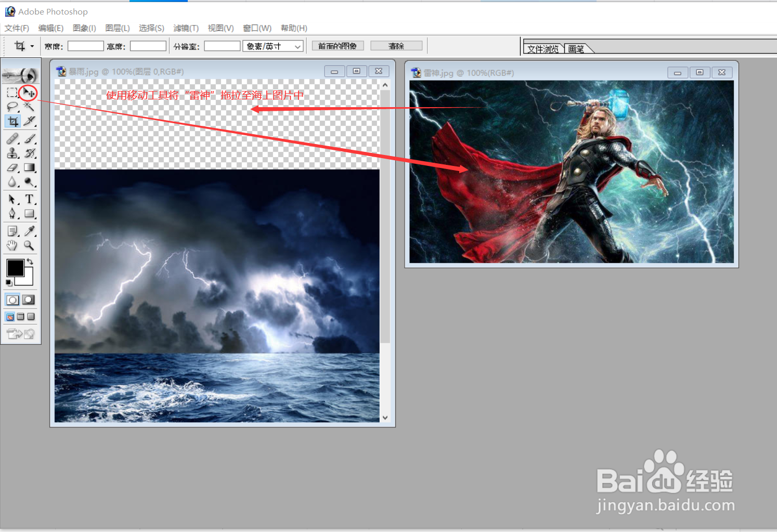777x532 pixels.
Task: Select the Rectangle shape tool
Action: pyautogui.click(x=29, y=214)
